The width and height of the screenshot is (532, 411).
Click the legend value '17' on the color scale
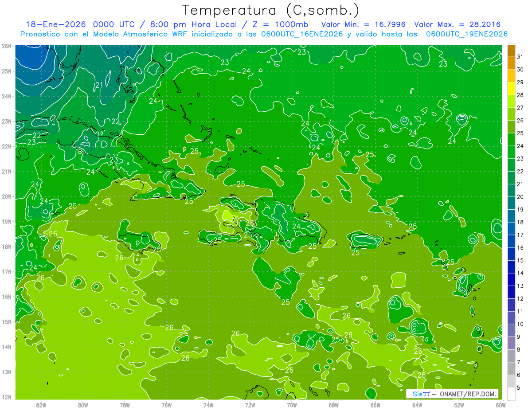(520, 235)
